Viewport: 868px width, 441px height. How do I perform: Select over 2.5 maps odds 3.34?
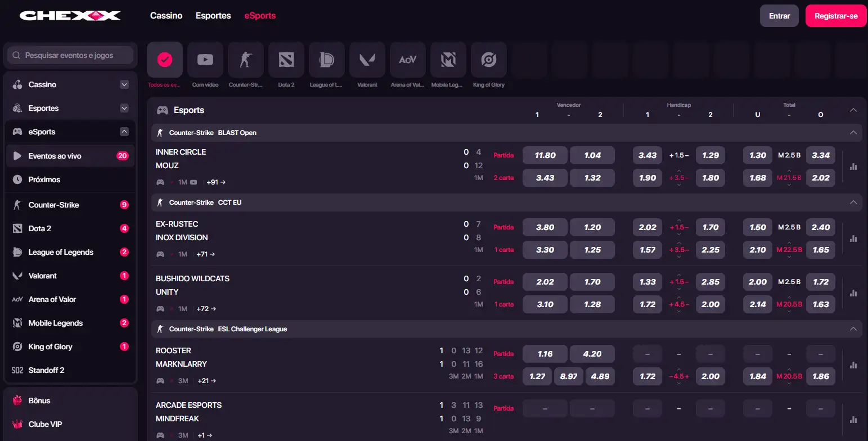pyautogui.click(x=821, y=155)
